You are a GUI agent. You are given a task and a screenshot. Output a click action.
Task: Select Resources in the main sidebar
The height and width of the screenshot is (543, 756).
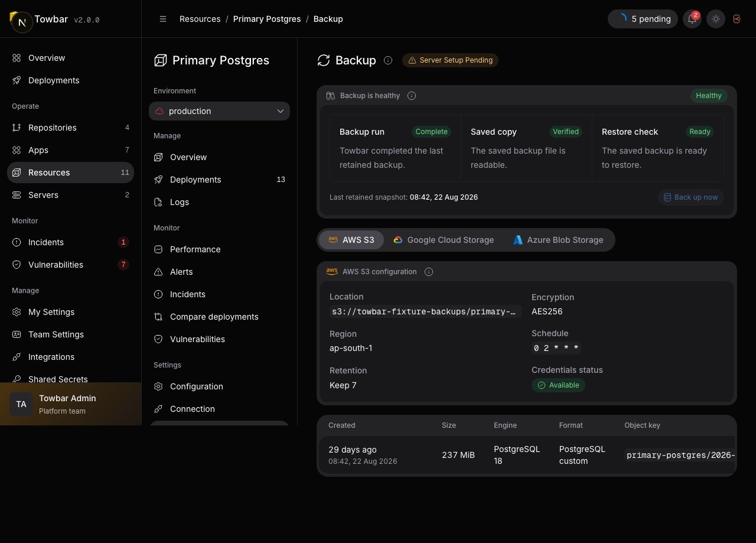70,173
